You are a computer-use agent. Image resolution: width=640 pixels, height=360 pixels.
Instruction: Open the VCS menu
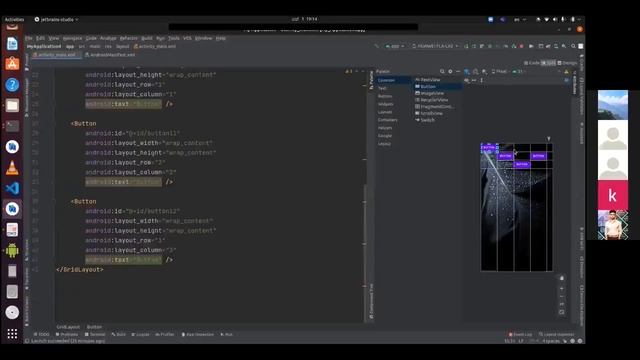click(x=187, y=38)
